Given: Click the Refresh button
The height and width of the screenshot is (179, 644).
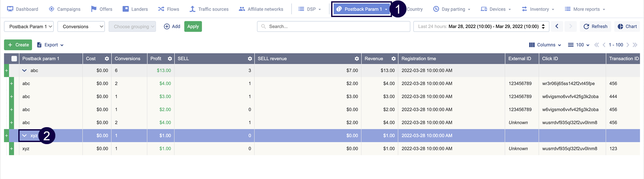Looking at the screenshot, I should click(x=595, y=26).
